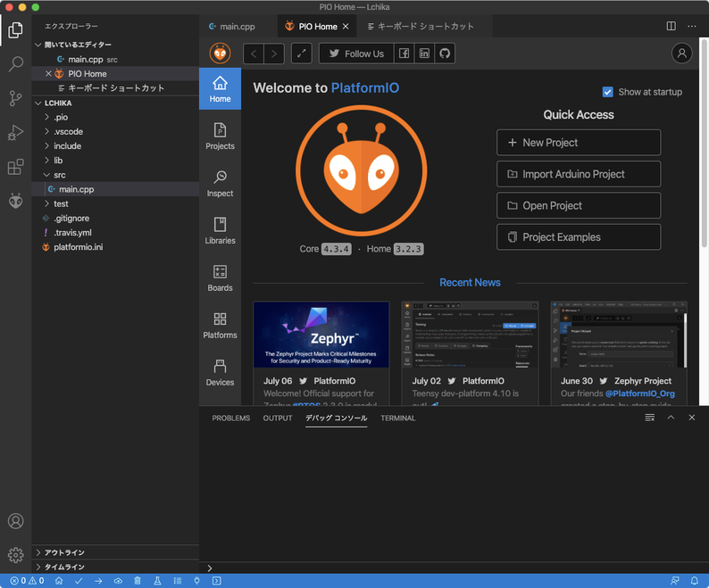
Task: Collapse the src folder in explorer
Action: coord(59,175)
